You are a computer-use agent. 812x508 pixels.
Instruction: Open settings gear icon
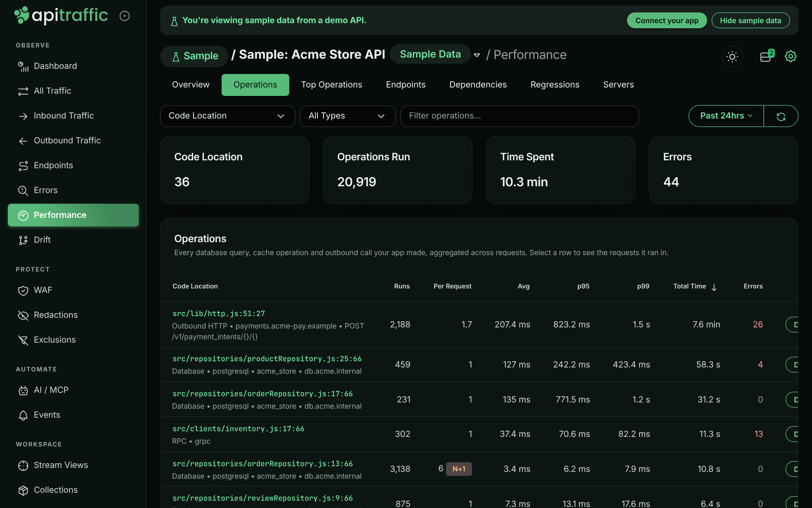coord(790,56)
